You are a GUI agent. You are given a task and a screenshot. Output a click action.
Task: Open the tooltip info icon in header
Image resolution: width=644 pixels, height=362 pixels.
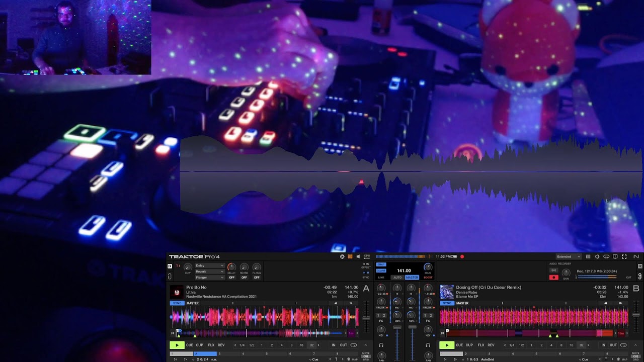pyautogui.click(x=615, y=256)
